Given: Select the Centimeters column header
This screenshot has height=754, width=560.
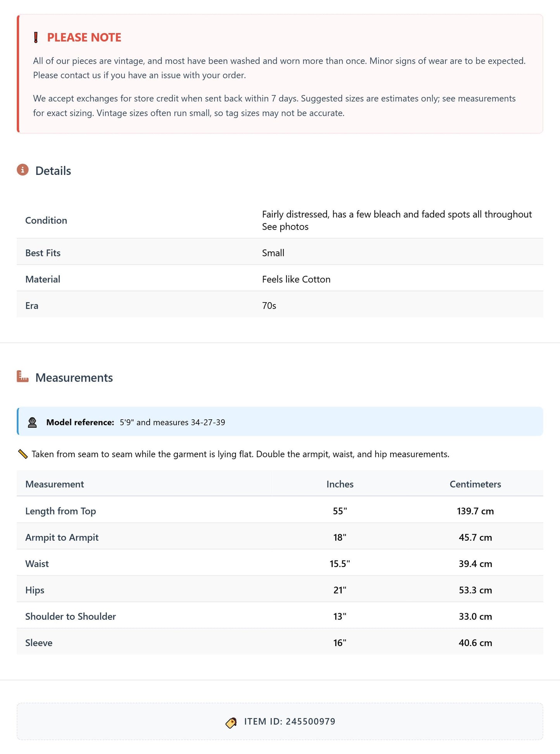Looking at the screenshot, I should 475,484.
